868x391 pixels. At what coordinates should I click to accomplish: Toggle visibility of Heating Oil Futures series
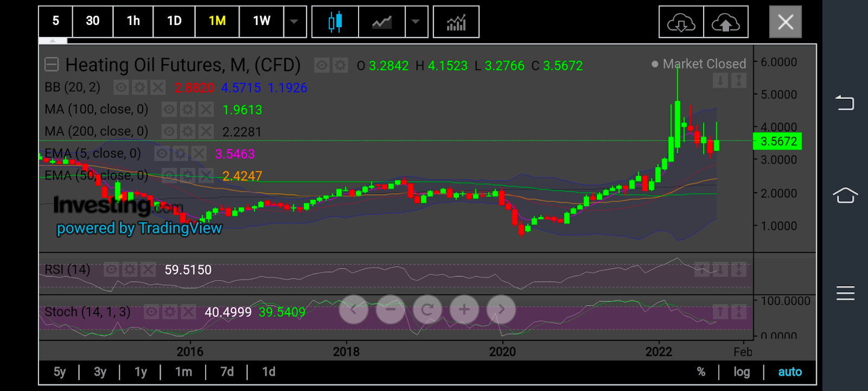tap(322, 66)
